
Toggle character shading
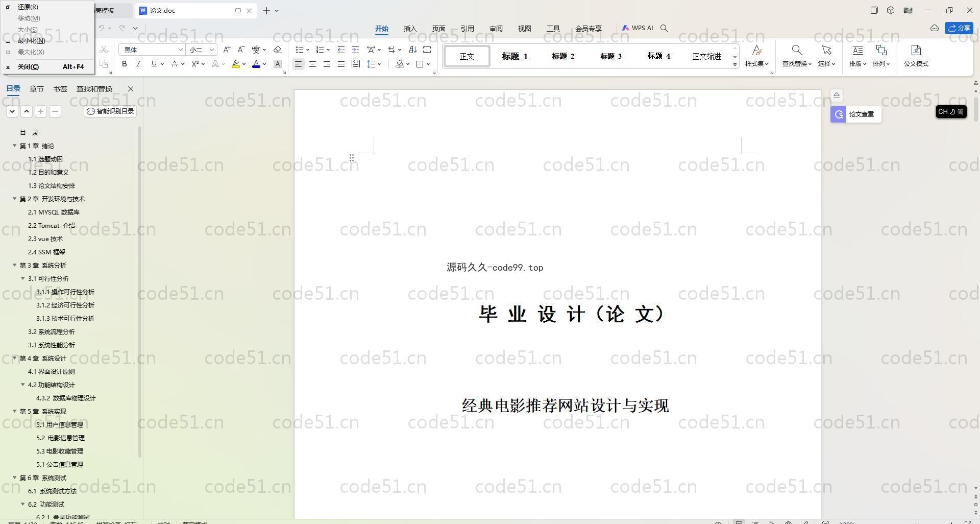pyautogui.click(x=278, y=64)
